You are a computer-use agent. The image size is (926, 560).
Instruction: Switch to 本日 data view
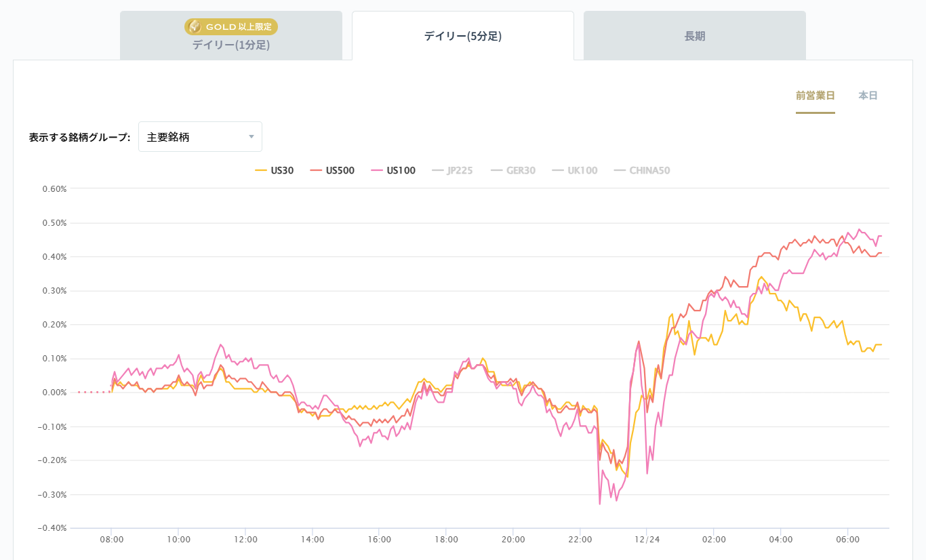click(x=868, y=96)
